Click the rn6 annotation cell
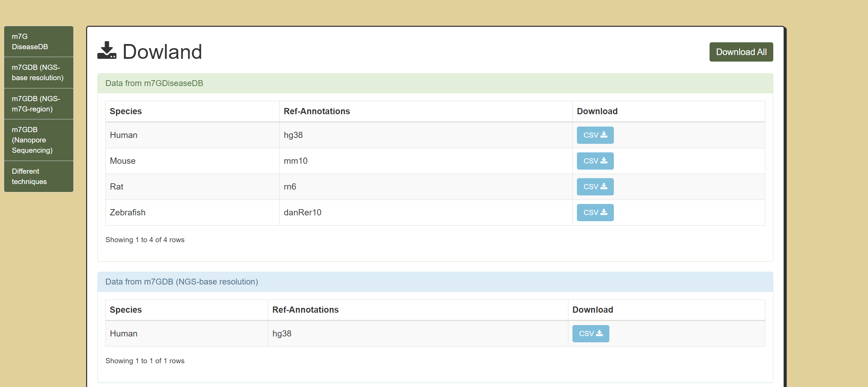Viewport: 868px width, 387px height. (x=426, y=187)
